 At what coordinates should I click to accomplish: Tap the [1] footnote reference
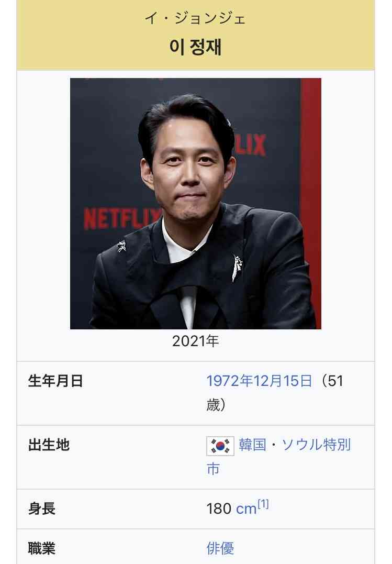point(263,504)
